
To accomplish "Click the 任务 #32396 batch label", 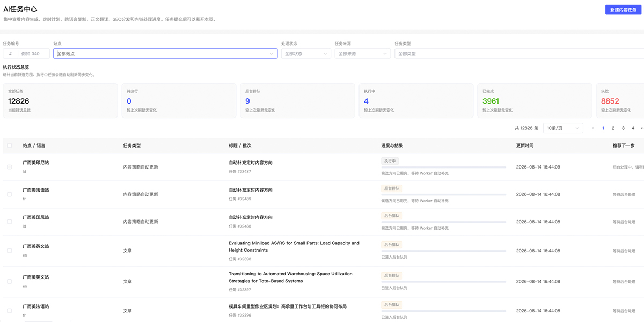I will click(240, 316).
